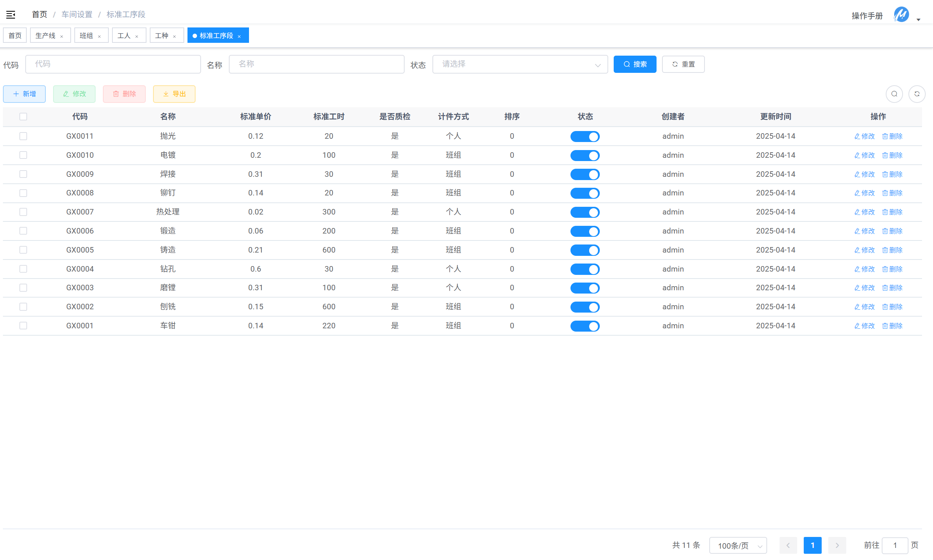The image size is (933, 560).
Task: Close the 工种 tab with x icon
Action: coord(174,36)
